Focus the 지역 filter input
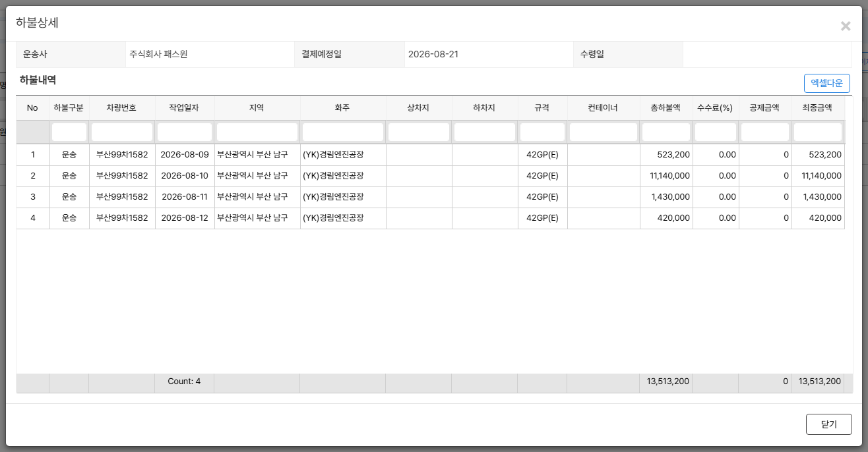The width and height of the screenshot is (868, 452). (x=257, y=132)
